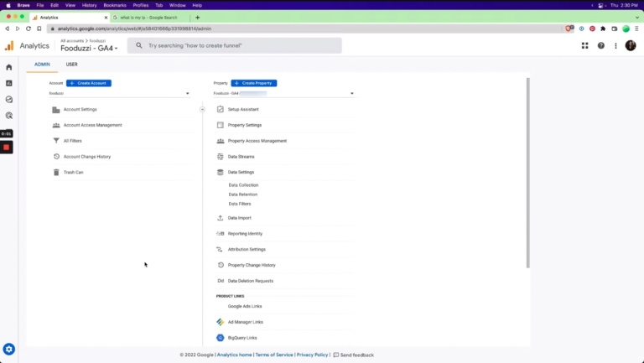This screenshot has width=644, height=363.
Task: Open Data Filters under Data Settings
Action: coord(240,204)
